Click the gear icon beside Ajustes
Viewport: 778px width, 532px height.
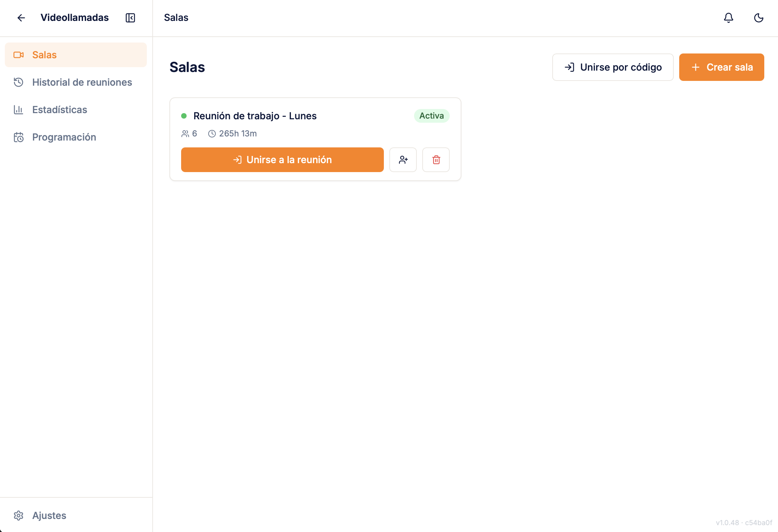pos(19,516)
